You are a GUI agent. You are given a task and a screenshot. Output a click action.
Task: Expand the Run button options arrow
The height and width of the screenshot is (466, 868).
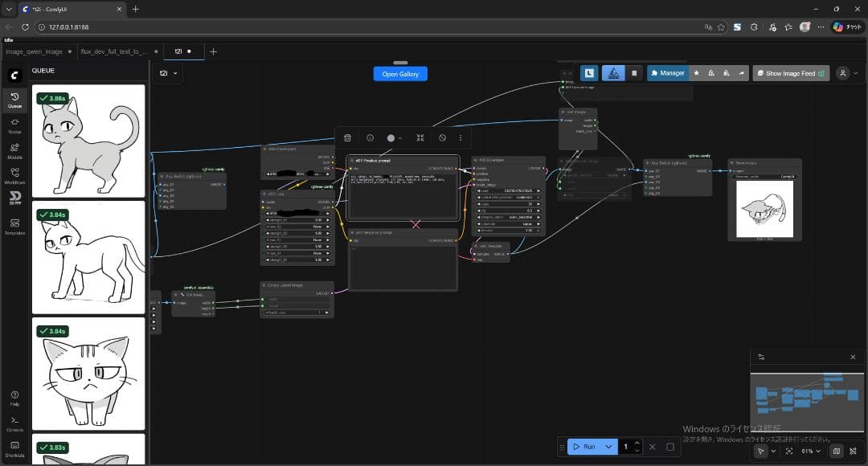click(x=608, y=447)
